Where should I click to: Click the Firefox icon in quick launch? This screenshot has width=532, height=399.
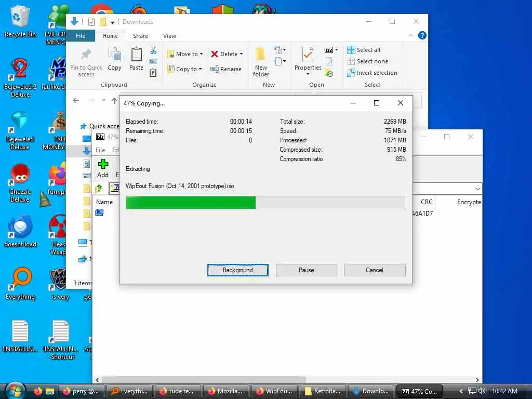(x=37, y=391)
